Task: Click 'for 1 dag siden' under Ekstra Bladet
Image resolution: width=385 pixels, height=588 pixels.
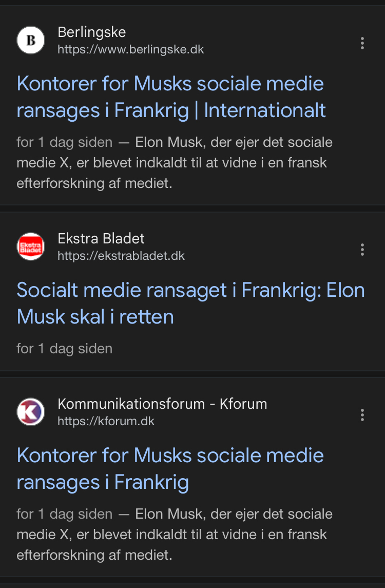Action: [x=64, y=349]
